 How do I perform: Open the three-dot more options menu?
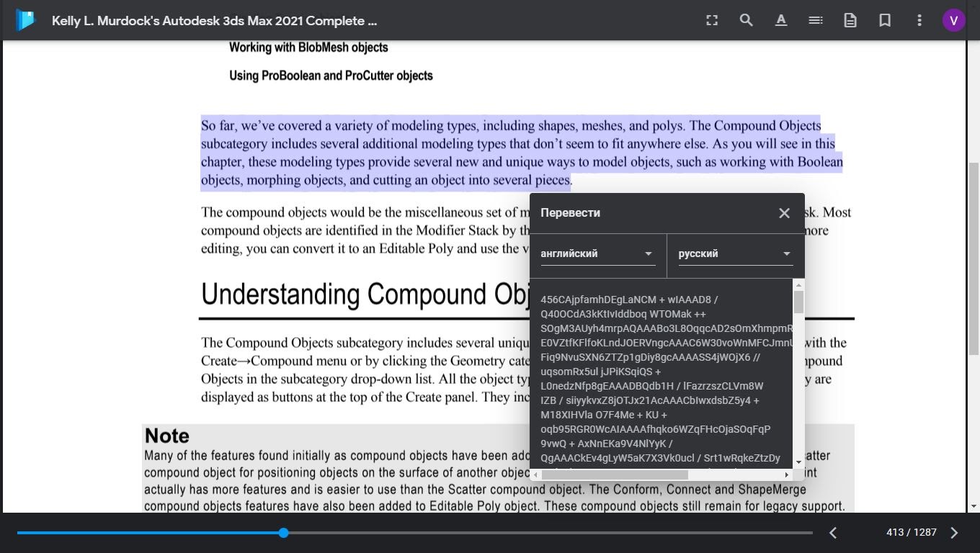point(919,20)
